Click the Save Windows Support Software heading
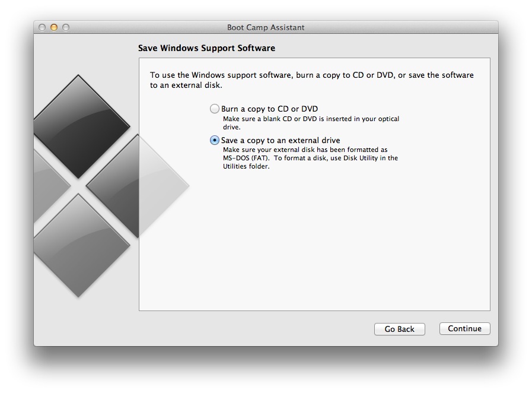Screen dimensions: 532x393 206,48
